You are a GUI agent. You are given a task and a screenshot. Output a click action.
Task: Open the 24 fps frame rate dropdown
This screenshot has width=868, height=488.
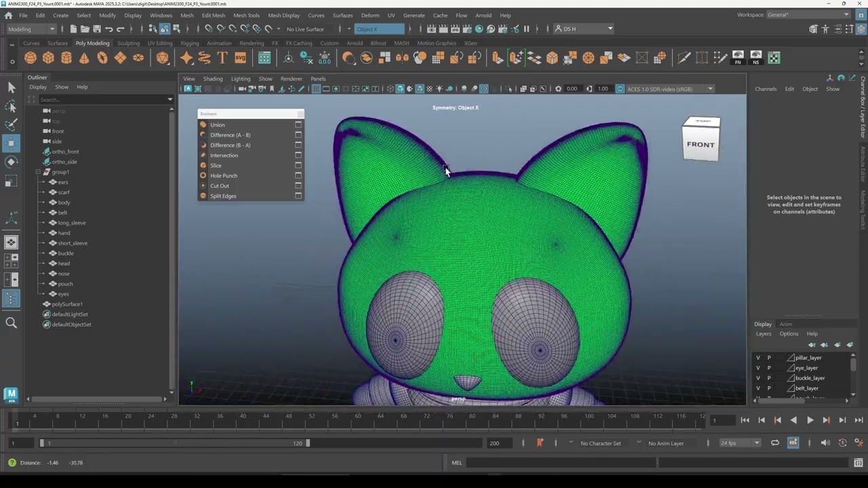740,443
